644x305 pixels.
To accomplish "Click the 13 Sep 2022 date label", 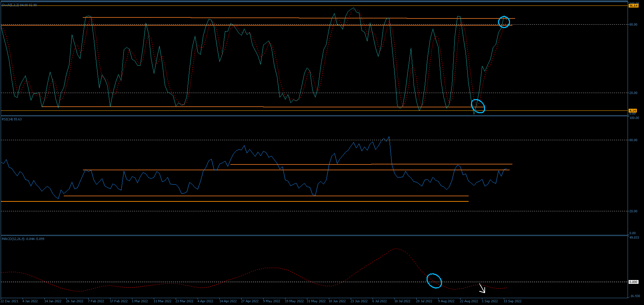I will 512,301.
